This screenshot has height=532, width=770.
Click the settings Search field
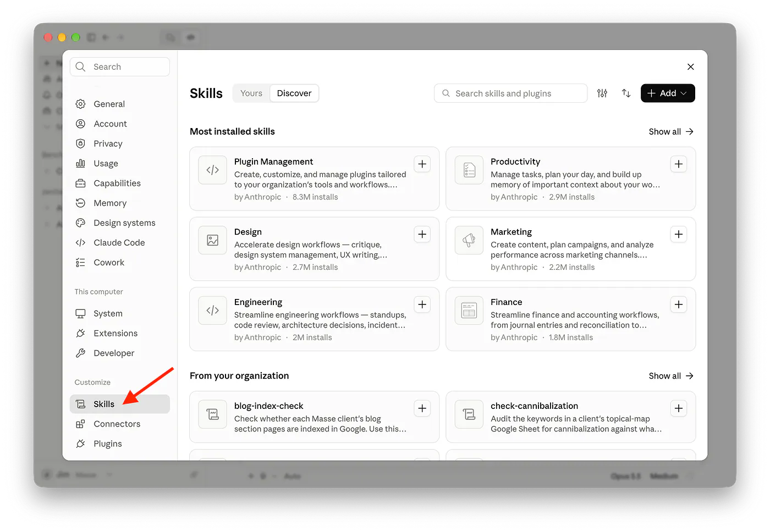coord(120,66)
